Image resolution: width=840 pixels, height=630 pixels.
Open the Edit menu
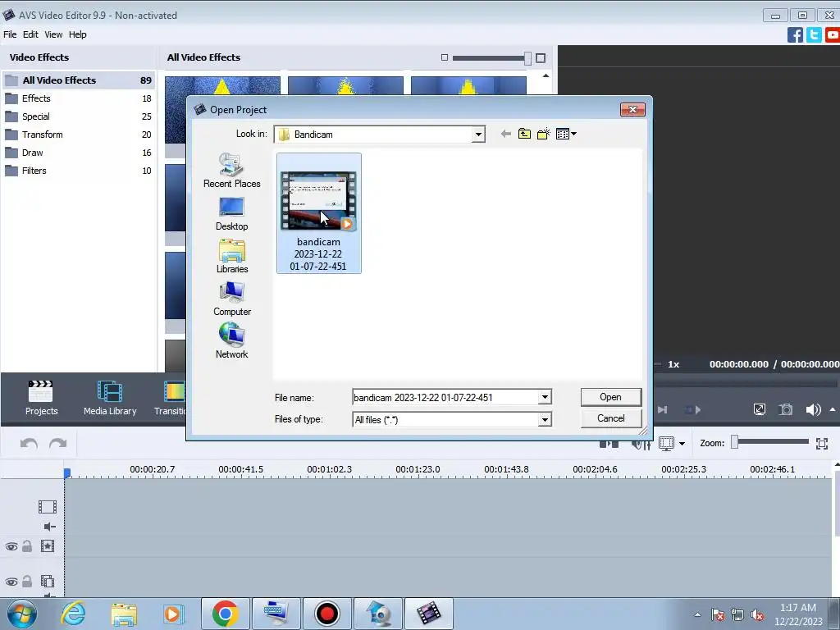(x=30, y=34)
